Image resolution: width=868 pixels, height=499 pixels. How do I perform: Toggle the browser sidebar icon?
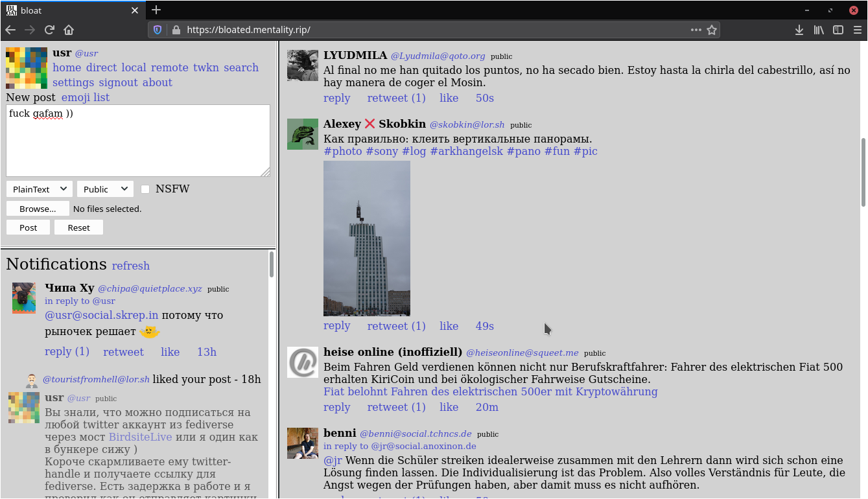(838, 30)
